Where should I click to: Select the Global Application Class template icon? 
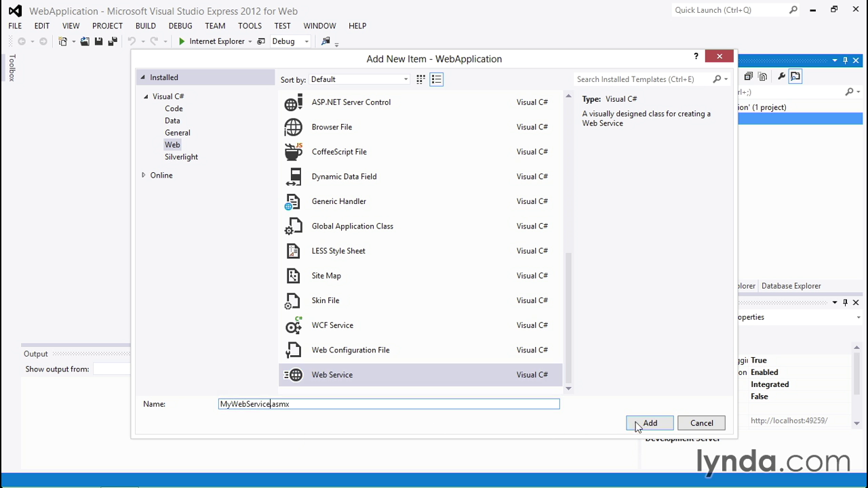[x=293, y=226]
